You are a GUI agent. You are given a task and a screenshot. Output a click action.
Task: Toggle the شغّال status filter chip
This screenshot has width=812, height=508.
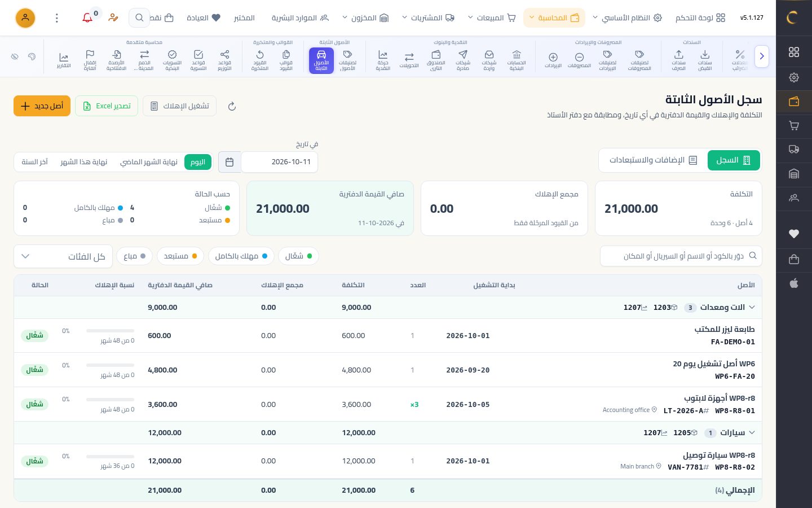(x=298, y=256)
